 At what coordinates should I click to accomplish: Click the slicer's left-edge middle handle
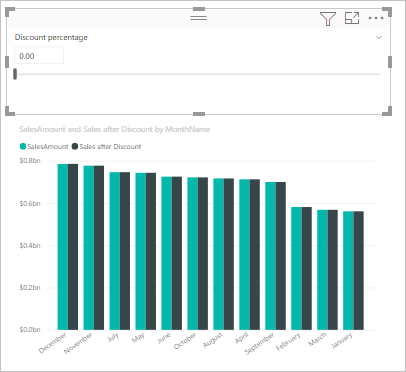[7, 62]
